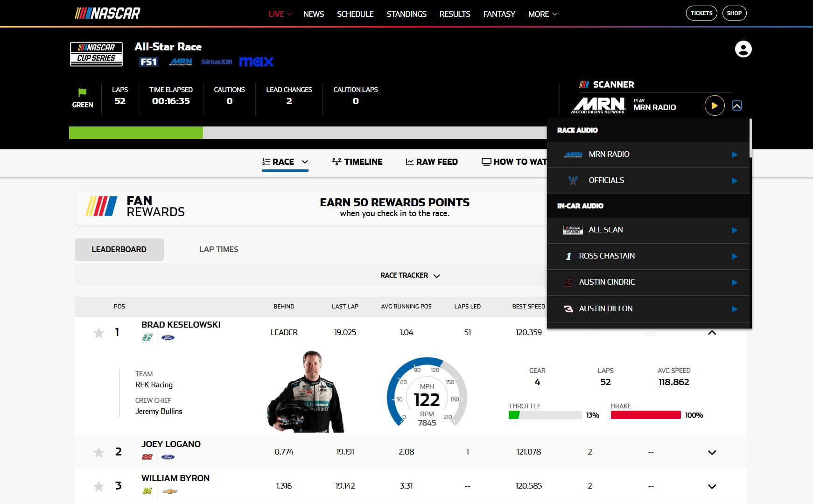Select the LEADERBOARD tab
Viewport: 813px width, 504px height.
[119, 249]
